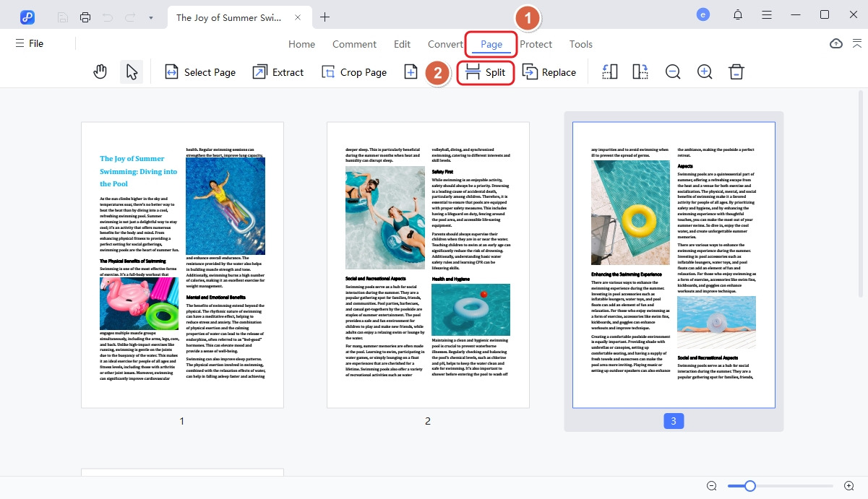
Task: Click the Save disk icon
Action: pyautogui.click(x=63, y=17)
